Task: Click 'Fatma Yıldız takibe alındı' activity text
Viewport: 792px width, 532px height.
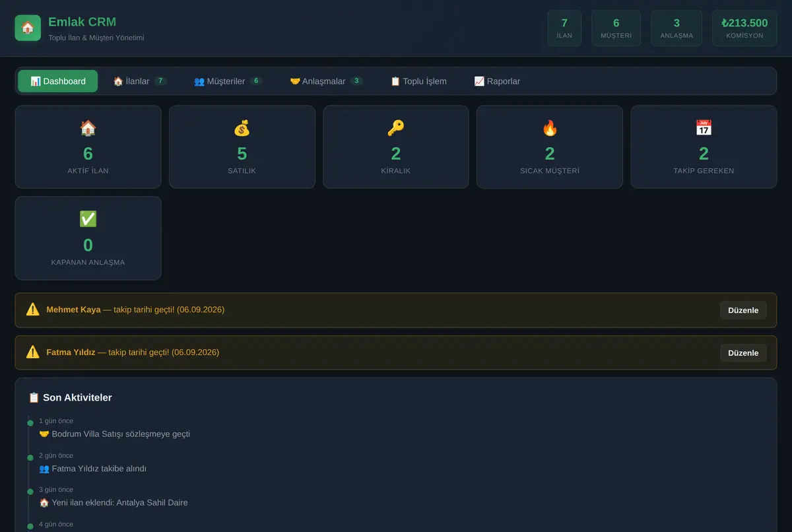Action: click(x=99, y=469)
